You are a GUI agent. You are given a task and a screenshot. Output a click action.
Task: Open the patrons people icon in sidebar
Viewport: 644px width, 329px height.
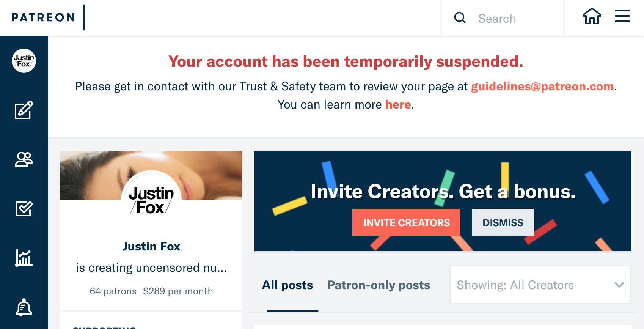[24, 159]
